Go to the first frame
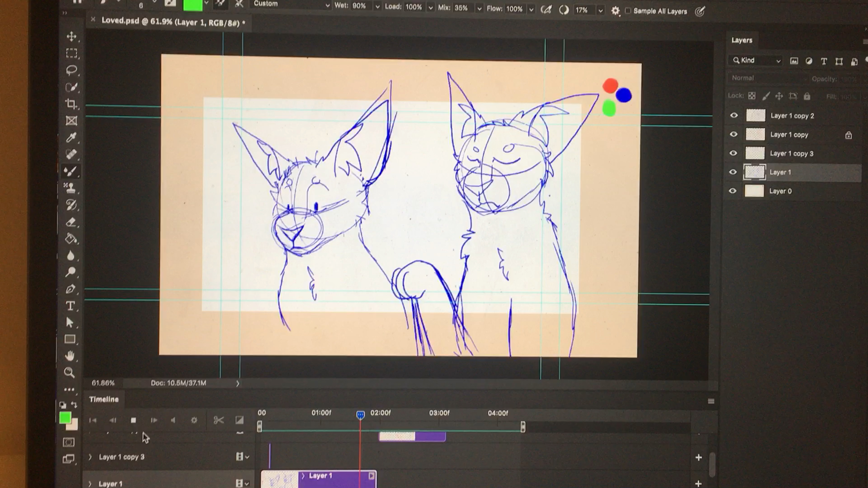The height and width of the screenshot is (488, 868). [93, 420]
